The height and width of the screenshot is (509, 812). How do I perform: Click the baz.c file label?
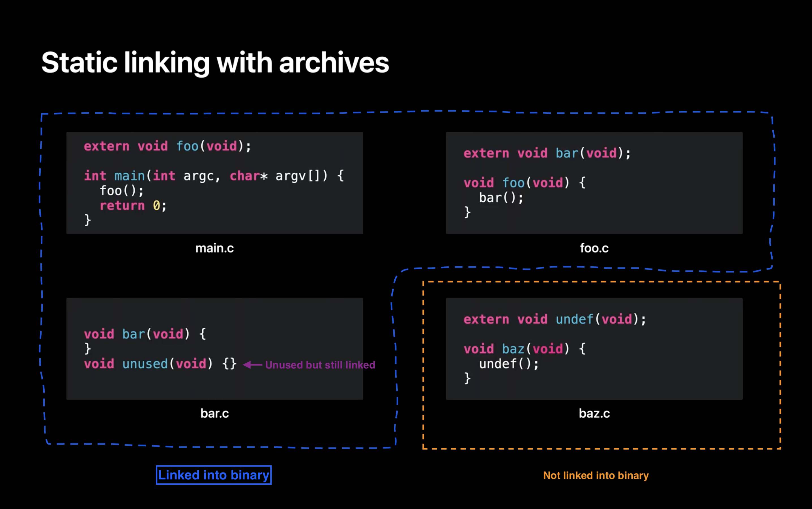pos(594,413)
